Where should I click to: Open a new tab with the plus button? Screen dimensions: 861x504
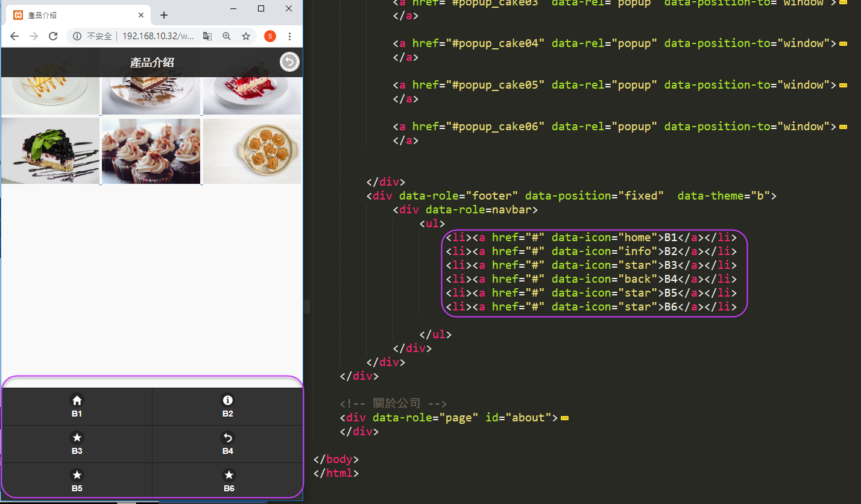coord(164,15)
